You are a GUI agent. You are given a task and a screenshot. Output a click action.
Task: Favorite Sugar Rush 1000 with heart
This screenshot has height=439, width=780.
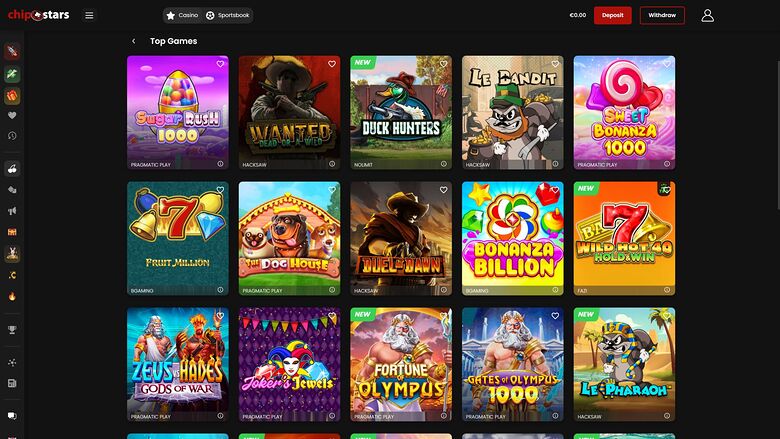220,64
